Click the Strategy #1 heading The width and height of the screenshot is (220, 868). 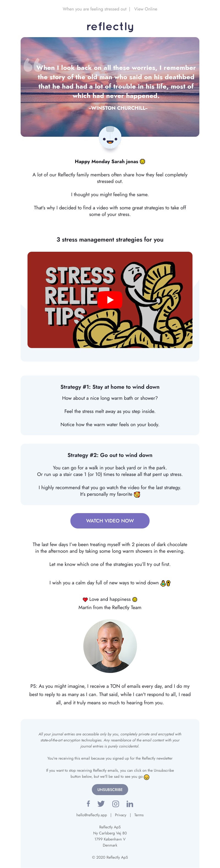[110, 387]
